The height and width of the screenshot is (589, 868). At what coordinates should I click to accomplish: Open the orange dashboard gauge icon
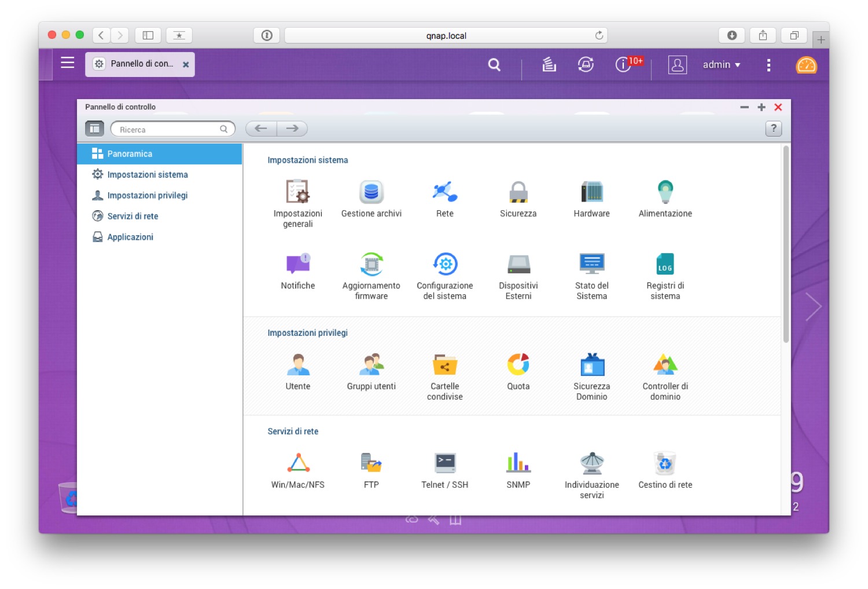(x=806, y=65)
